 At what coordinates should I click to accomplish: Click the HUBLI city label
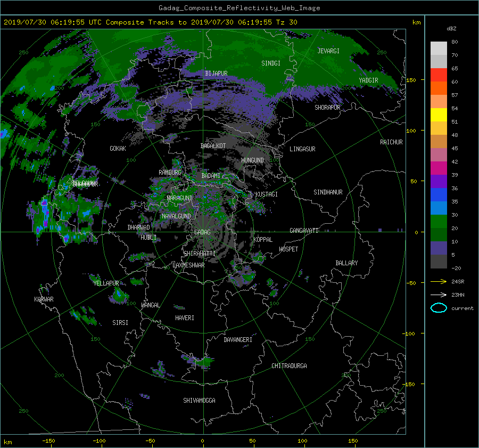148,238
